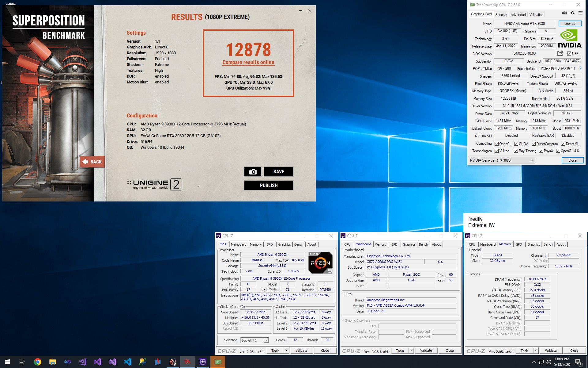Click the taskbar clock showing 11:09 PM
The image size is (588, 368).
(562, 362)
